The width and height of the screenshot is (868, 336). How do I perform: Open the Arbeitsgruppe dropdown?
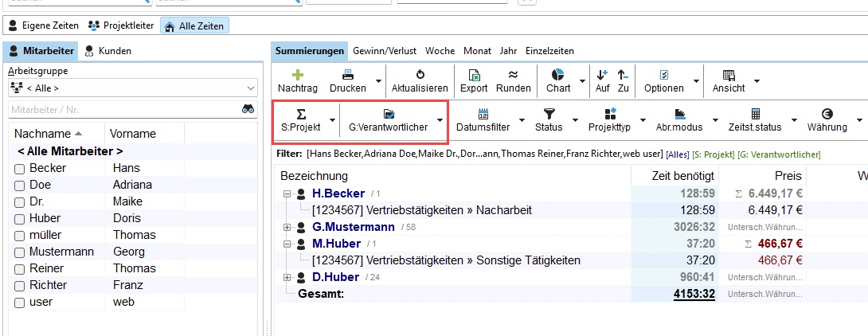pos(132,88)
